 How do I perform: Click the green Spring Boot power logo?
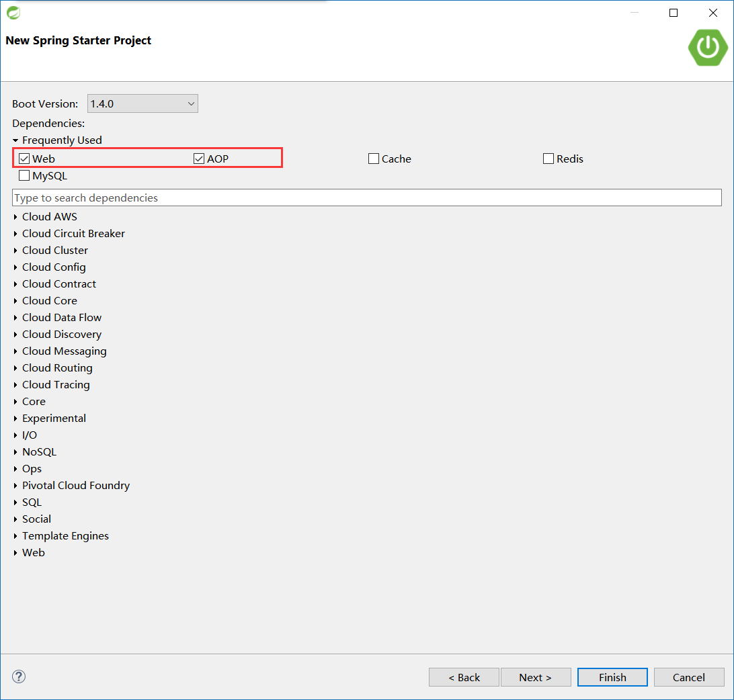point(708,47)
